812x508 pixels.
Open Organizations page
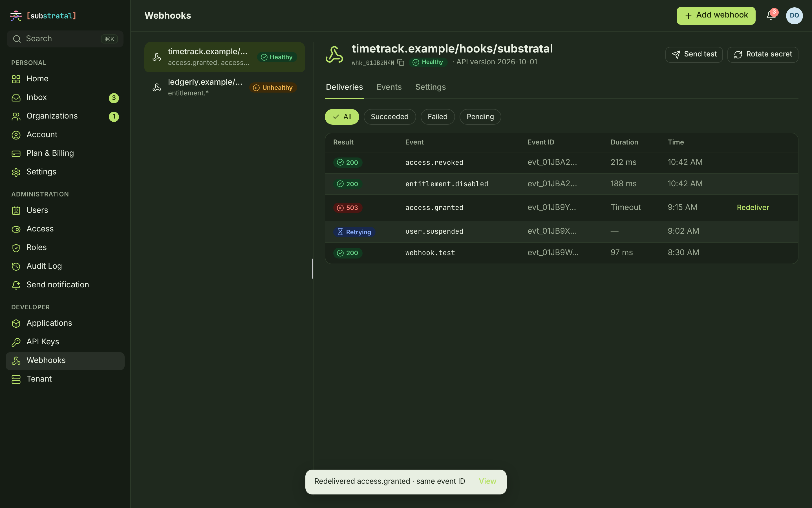[x=65, y=116]
